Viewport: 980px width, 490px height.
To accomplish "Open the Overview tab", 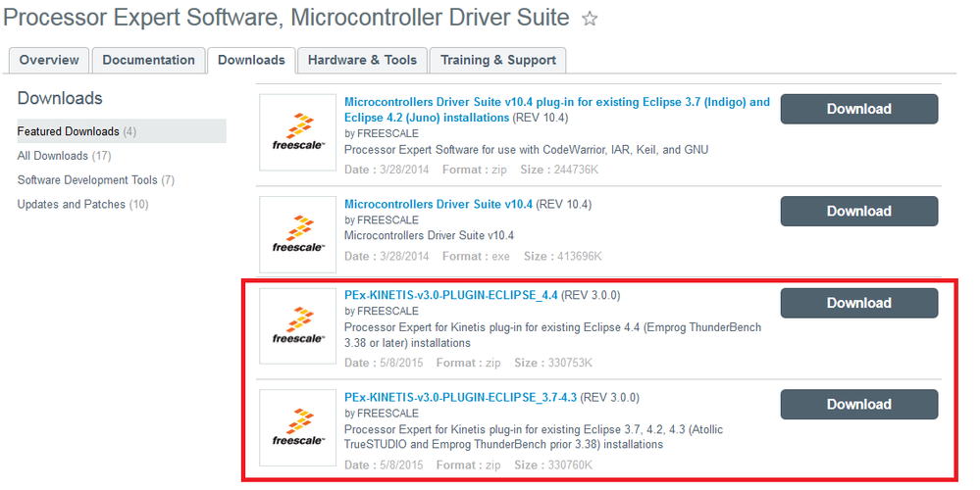I will click(x=49, y=60).
